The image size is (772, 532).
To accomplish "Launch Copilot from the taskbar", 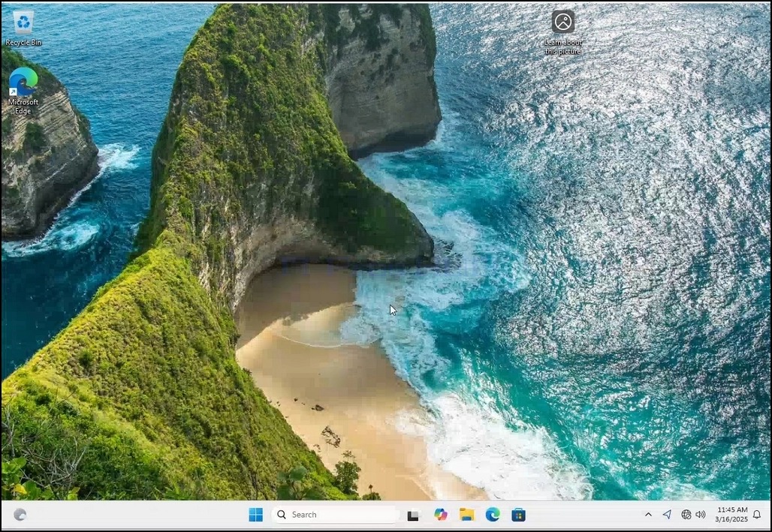I will point(440,515).
